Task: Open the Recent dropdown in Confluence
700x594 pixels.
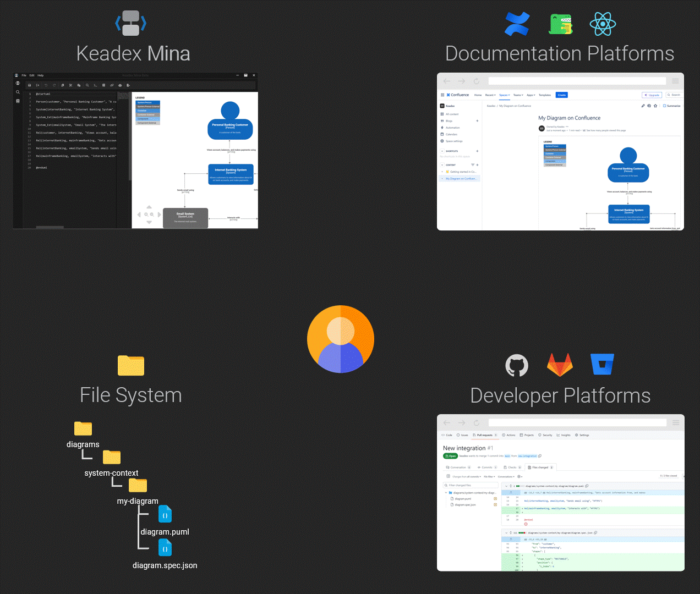Action: [490, 95]
